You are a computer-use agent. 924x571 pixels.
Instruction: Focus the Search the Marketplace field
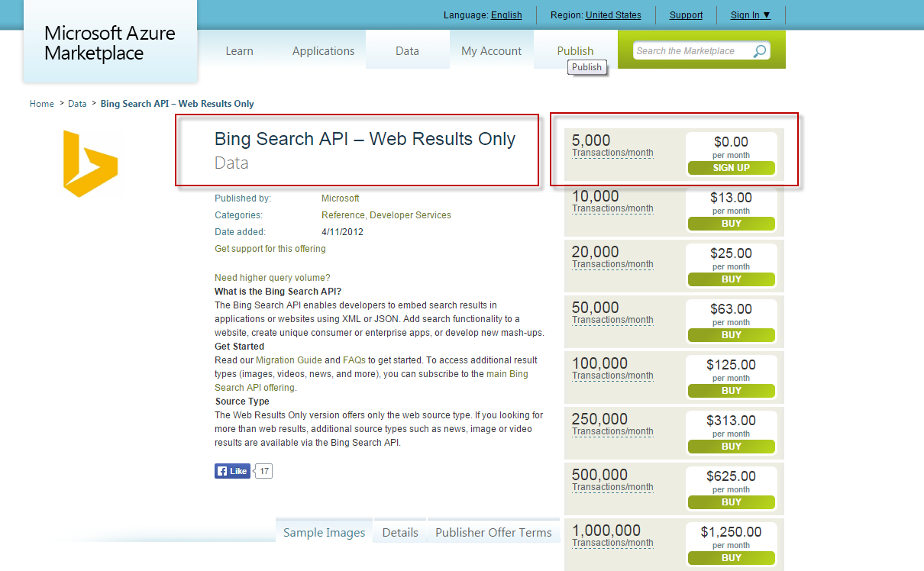click(x=692, y=51)
